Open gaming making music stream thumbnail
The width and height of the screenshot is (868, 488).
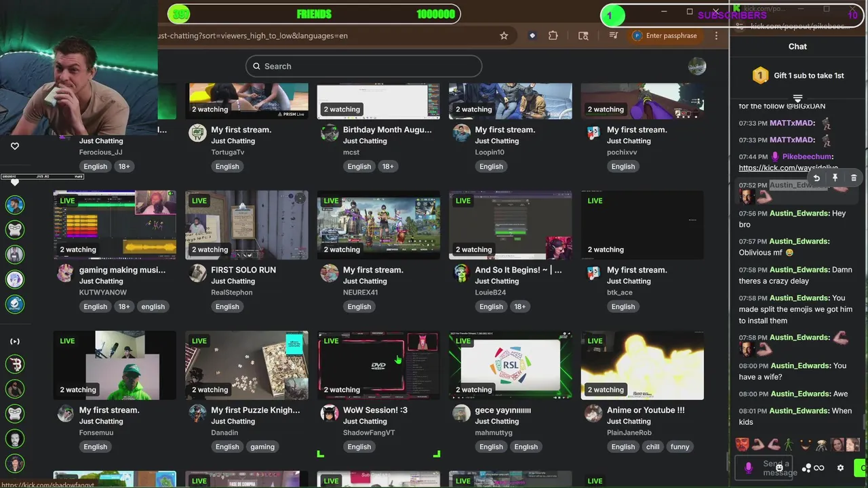(x=115, y=225)
